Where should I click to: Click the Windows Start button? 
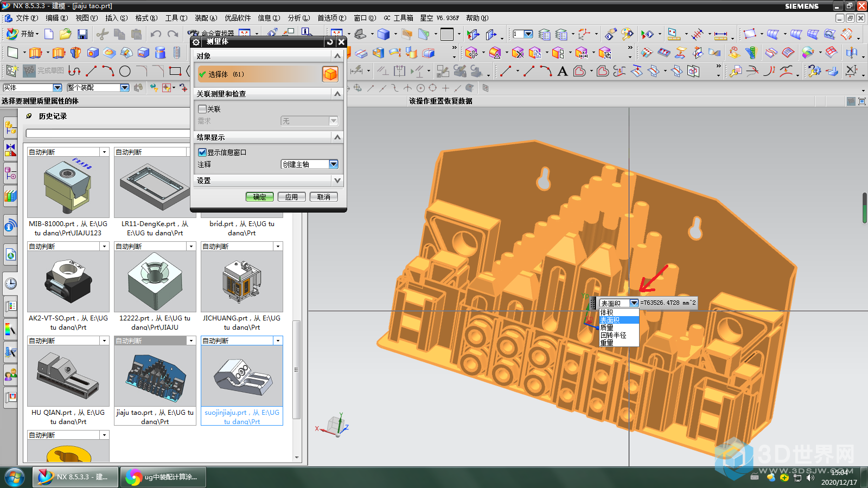[x=14, y=477]
